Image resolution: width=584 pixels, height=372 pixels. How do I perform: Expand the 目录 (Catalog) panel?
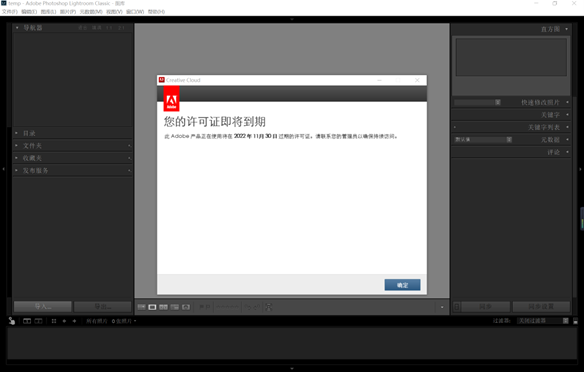point(16,133)
